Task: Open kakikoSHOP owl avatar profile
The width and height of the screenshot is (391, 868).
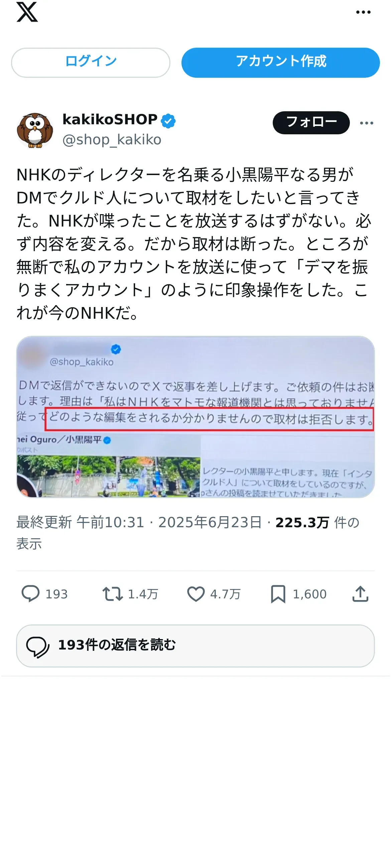Action: [35, 130]
